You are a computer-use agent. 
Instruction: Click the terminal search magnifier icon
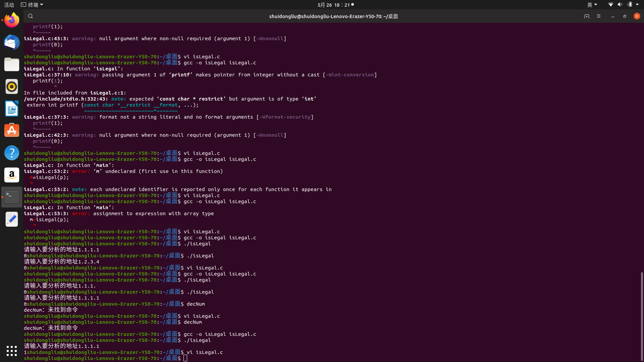[31, 16]
